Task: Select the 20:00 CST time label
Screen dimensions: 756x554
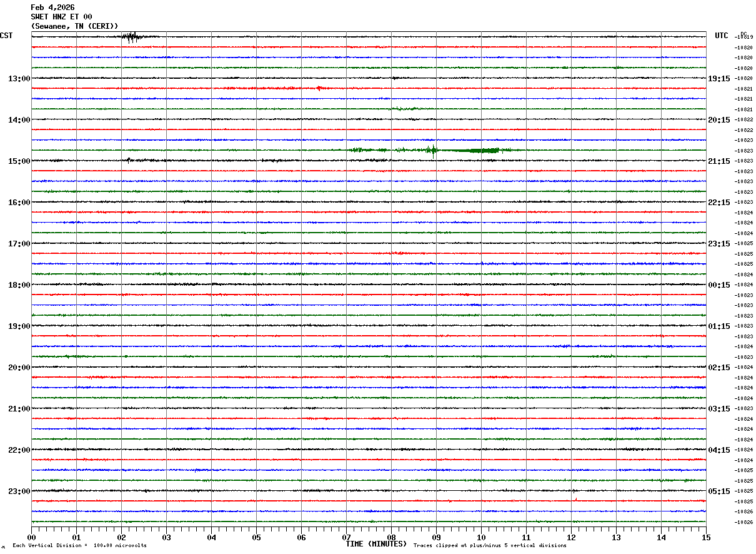Action: coord(19,368)
